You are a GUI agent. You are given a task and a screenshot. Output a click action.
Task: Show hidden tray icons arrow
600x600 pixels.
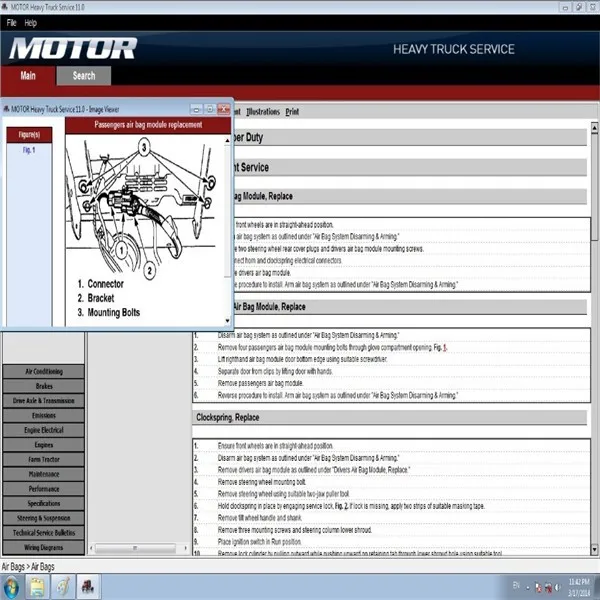528,587
